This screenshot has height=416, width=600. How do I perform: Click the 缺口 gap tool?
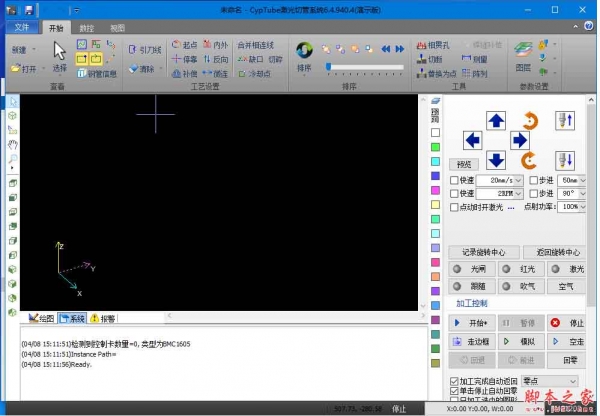coord(251,59)
